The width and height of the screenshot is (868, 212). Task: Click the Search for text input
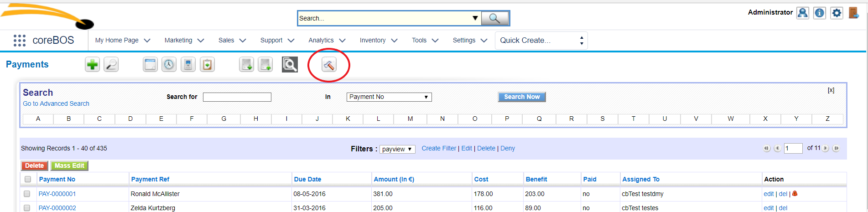[237, 97]
